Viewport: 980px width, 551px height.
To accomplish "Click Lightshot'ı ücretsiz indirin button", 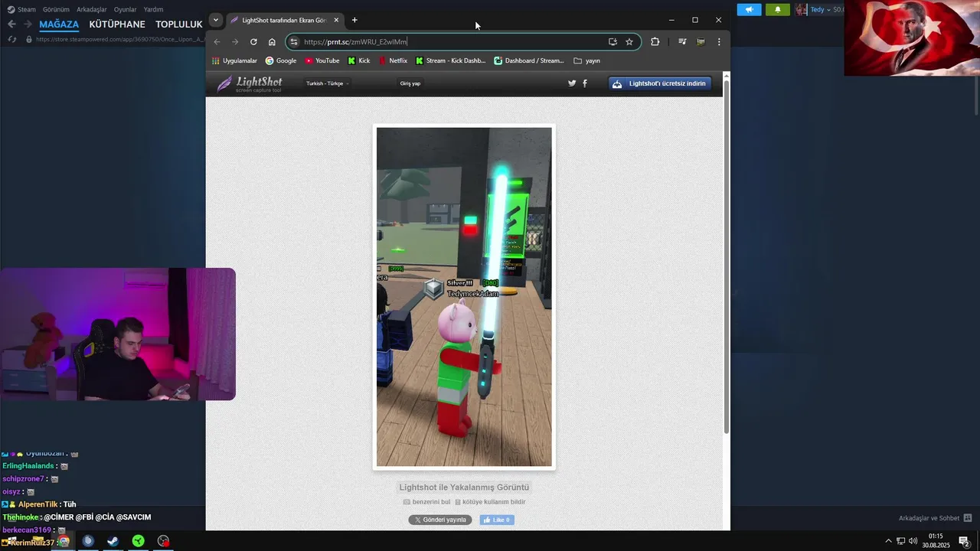I will 660,83.
